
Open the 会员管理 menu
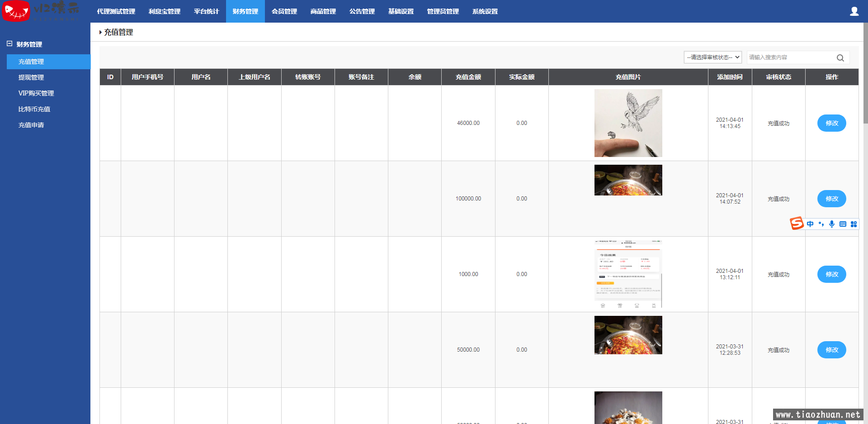click(x=284, y=11)
